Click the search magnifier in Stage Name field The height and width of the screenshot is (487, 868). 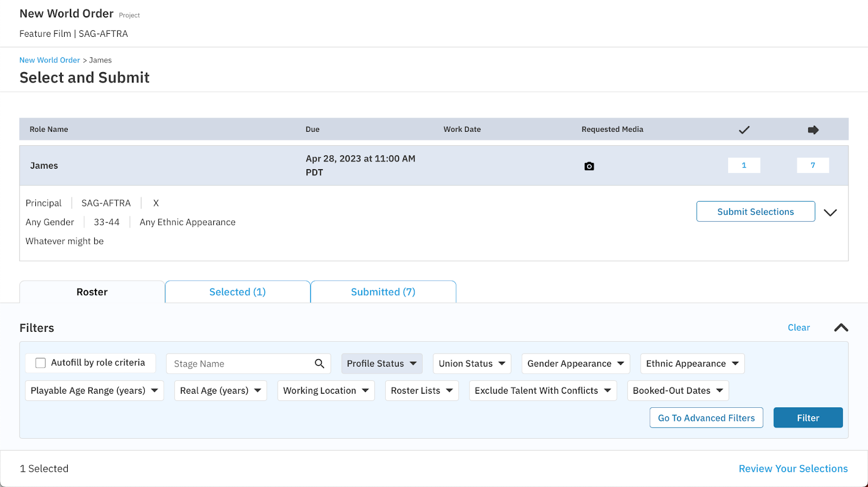click(x=320, y=363)
